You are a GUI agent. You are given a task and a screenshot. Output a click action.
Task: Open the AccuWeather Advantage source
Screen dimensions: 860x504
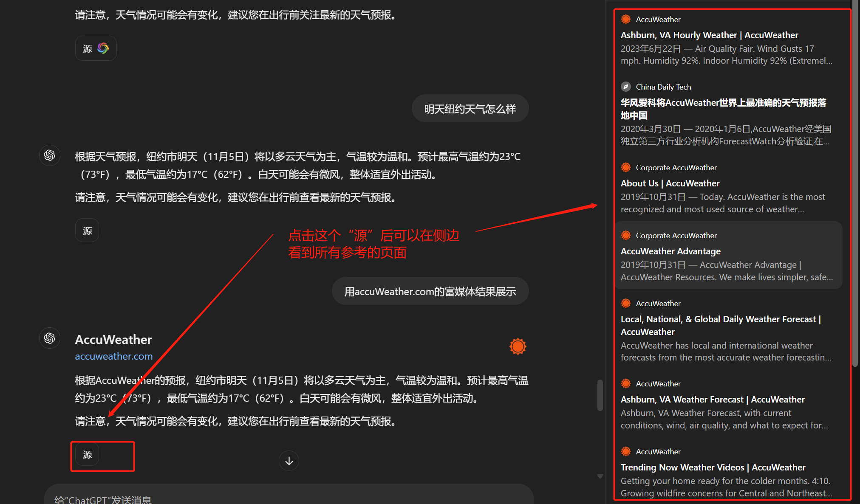coord(670,251)
